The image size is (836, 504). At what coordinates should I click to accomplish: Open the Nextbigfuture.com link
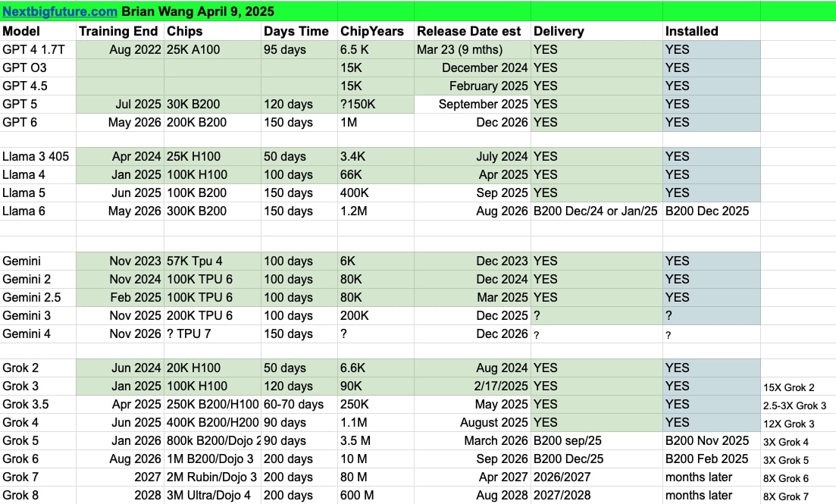click(60, 11)
